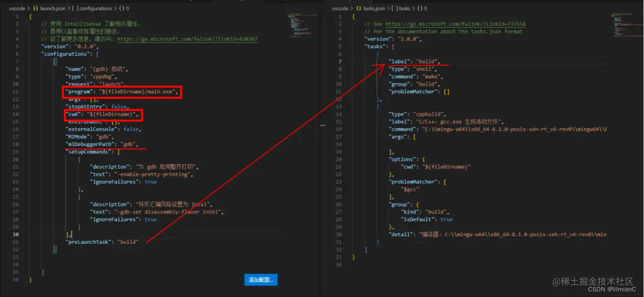644x297 pixels.
Task: Click the "args": [ line in tasks.json
Action: (x=402, y=137)
